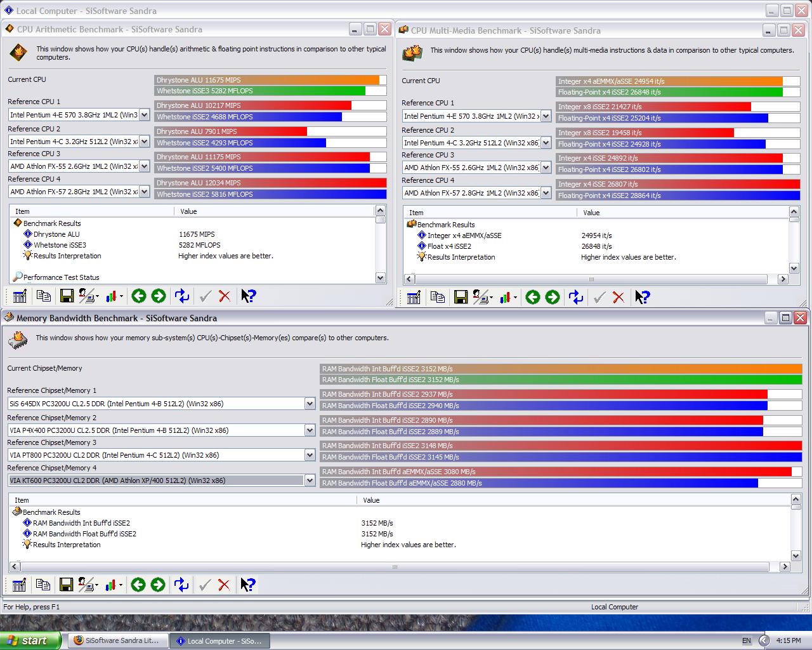Save Memory Bandwidth results to disk

tap(66, 585)
